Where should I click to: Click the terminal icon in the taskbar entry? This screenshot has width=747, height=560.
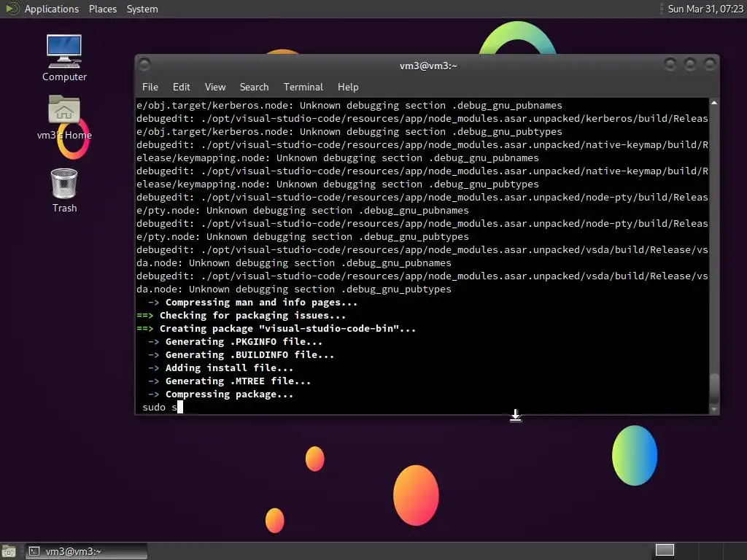(34, 551)
